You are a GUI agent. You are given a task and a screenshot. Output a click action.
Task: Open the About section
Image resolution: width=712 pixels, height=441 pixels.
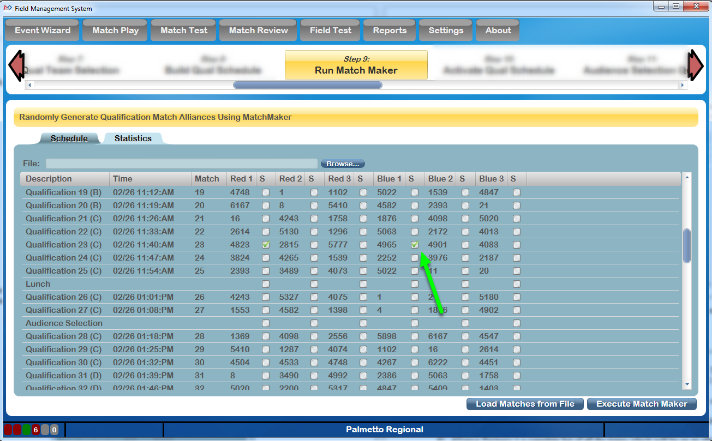click(498, 30)
